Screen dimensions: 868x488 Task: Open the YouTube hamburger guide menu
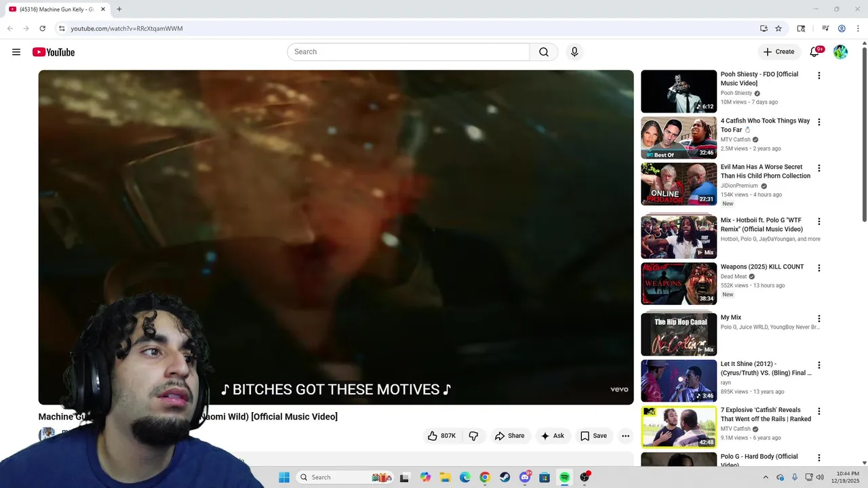(x=16, y=52)
